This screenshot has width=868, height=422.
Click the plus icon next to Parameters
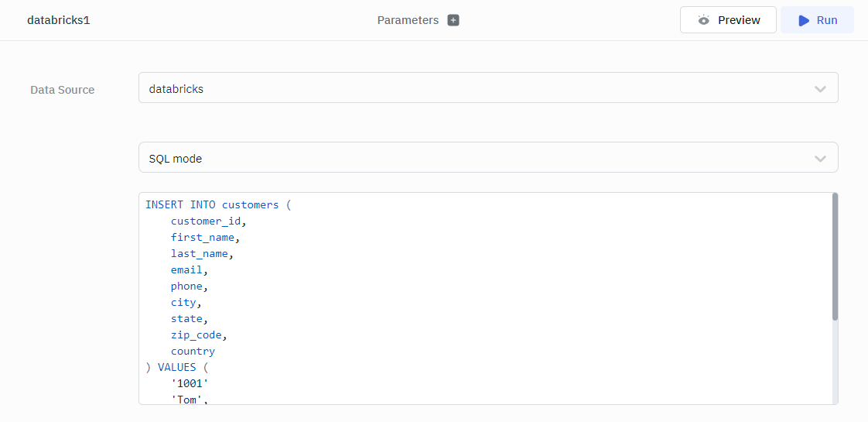pyautogui.click(x=453, y=20)
